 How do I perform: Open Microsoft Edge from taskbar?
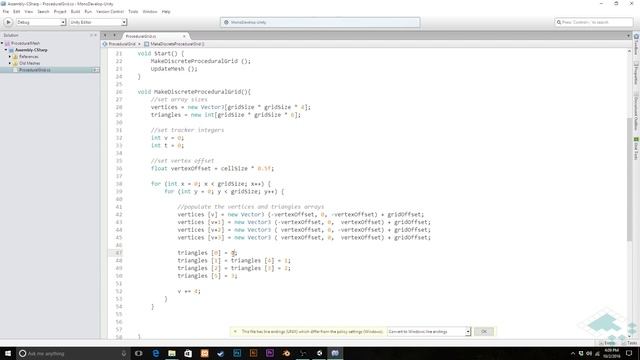point(156,353)
